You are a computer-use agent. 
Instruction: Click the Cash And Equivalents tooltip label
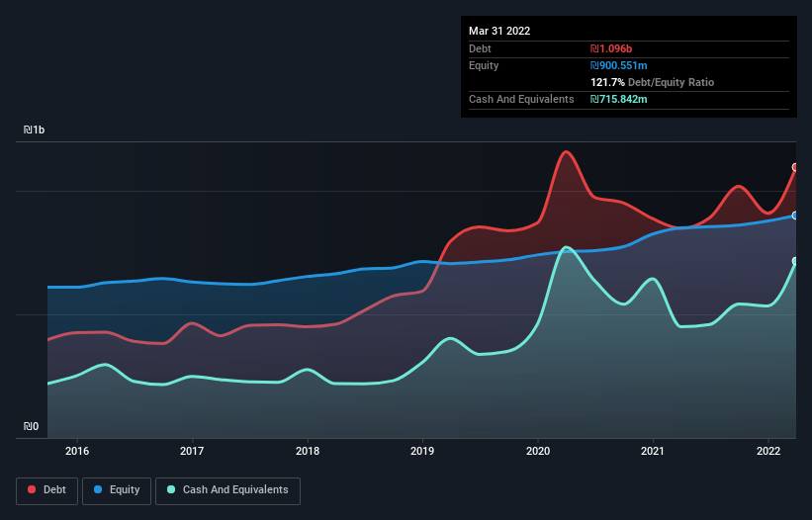pos(521,99)
